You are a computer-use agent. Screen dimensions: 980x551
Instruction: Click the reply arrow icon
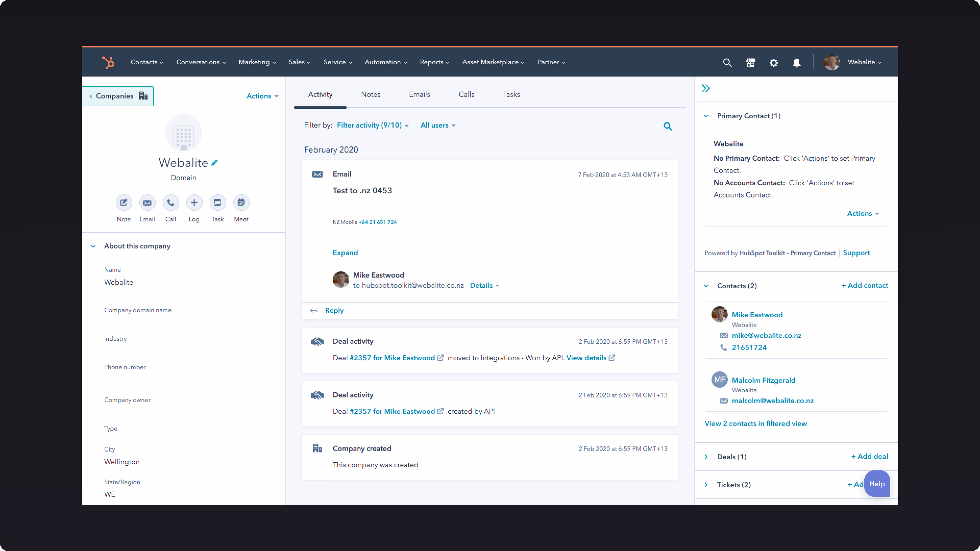(314, 311)
